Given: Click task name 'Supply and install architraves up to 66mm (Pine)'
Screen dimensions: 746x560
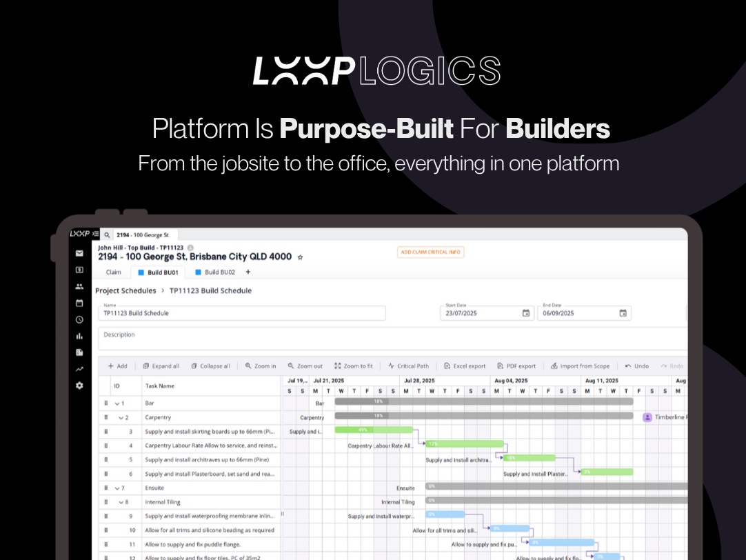Looking at the screenshot, I should [207, 460].
